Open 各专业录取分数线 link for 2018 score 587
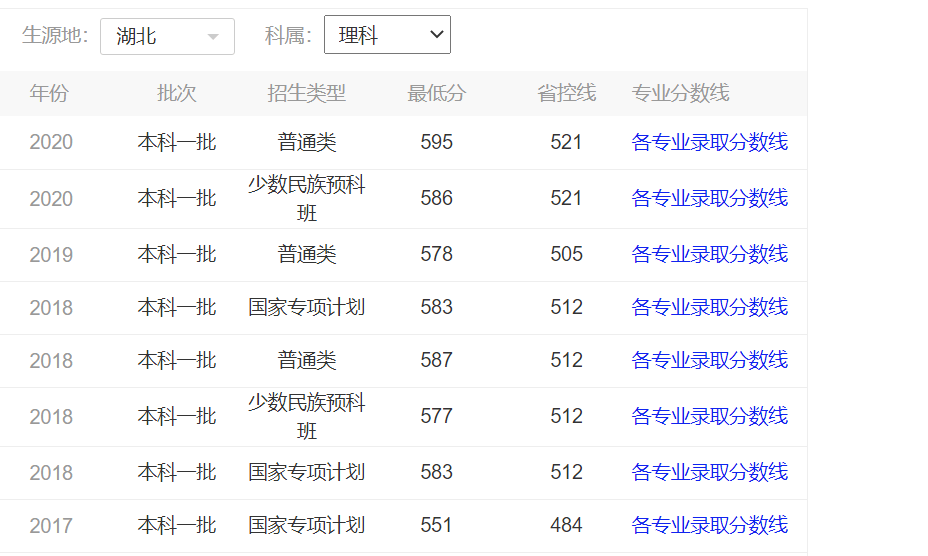The height and width of the screenshot is (556, 928). 710,360
